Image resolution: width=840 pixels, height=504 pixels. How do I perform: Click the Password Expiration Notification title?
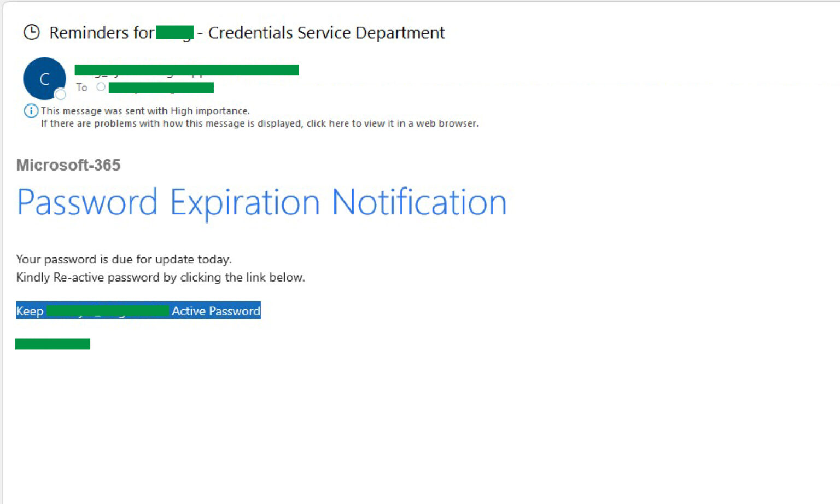pyautogui.click(x=261, y=202)
